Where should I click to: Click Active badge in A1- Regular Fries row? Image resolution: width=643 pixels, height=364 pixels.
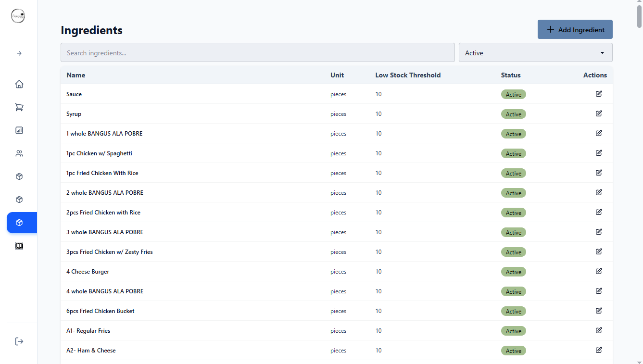click(514, 331)
